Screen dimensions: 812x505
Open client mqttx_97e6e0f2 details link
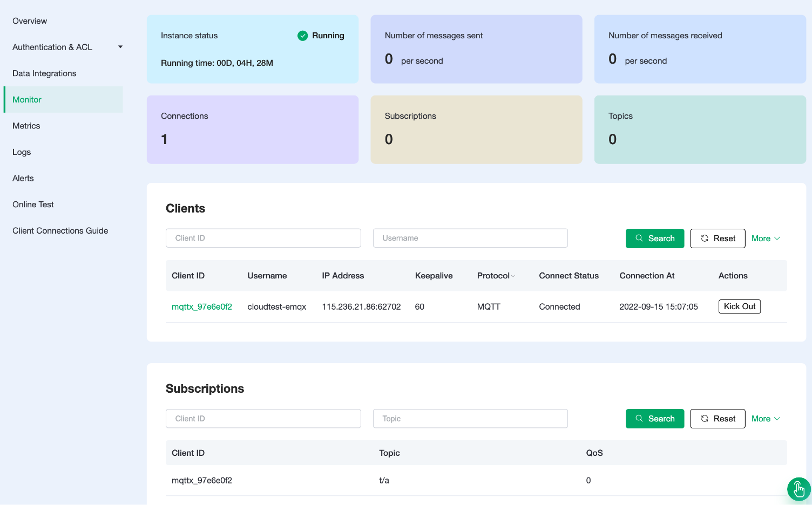(x=201, y=307)
